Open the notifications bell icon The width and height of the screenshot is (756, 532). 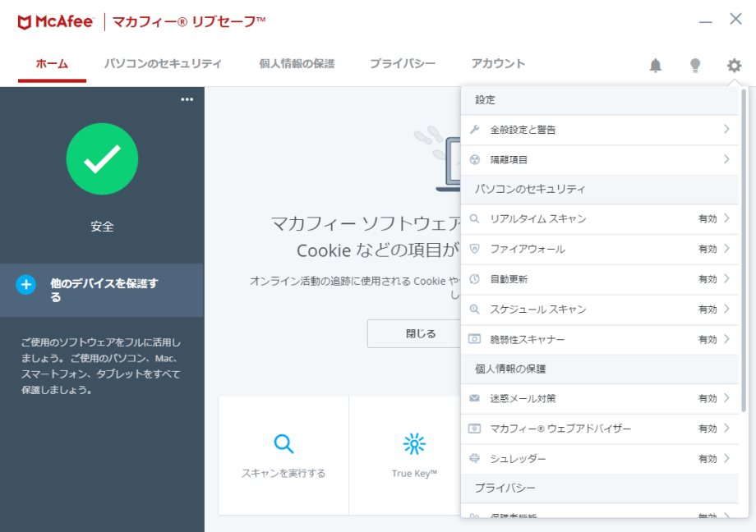[655, 65]
